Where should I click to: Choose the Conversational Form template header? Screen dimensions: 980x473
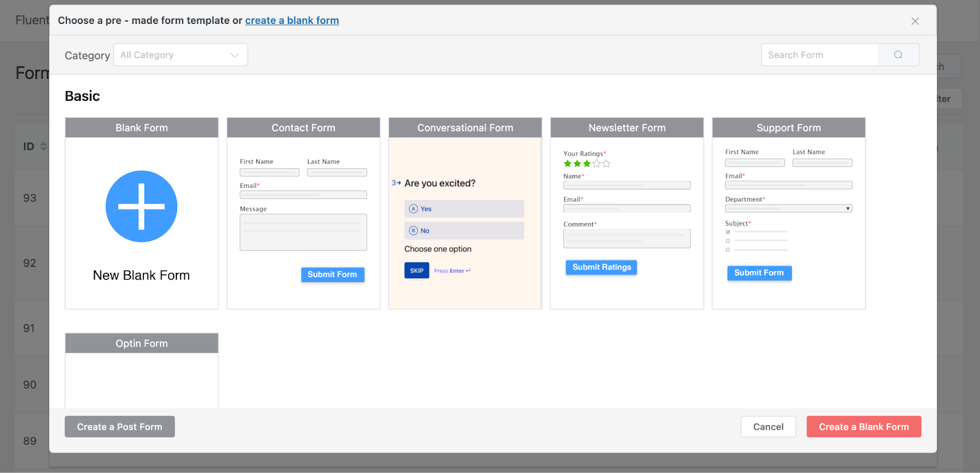(466, 128)
